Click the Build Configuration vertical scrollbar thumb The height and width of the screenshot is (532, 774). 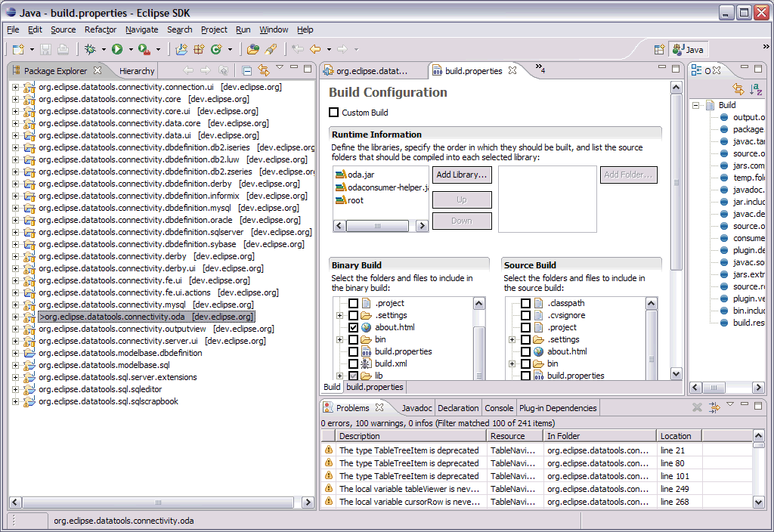[676, 181]
